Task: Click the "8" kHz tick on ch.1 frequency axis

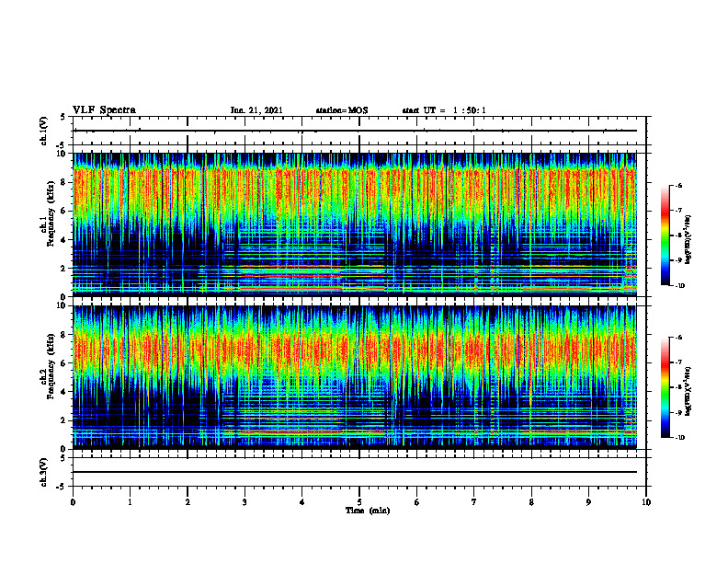Action: pyautogui.click(x=64, y=182)
